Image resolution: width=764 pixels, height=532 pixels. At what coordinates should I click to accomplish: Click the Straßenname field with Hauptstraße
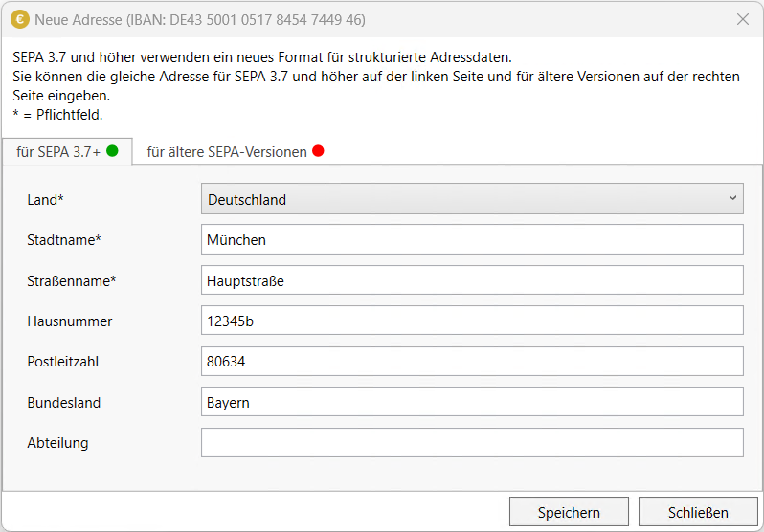(472, 280)
